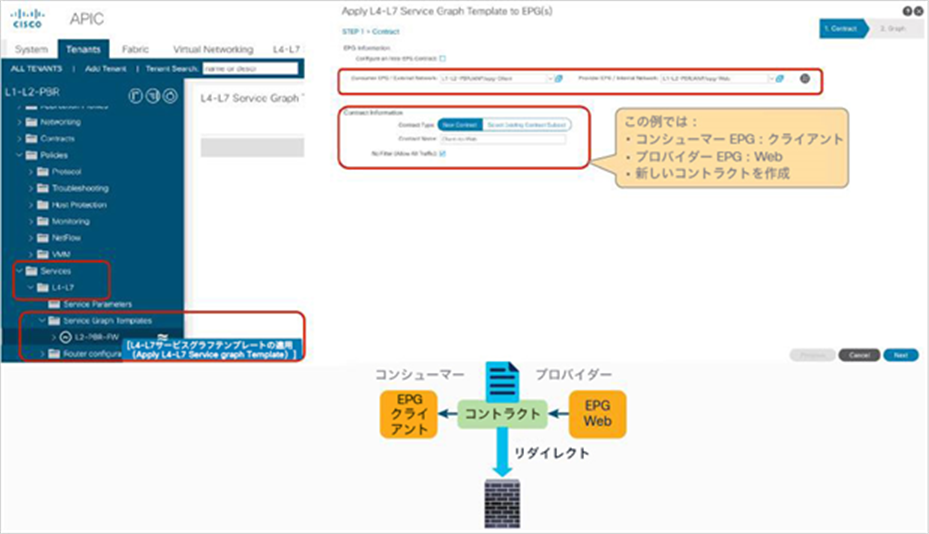
Task: Click the NetFlow folder icon
Action: click(x=43, y=238)
